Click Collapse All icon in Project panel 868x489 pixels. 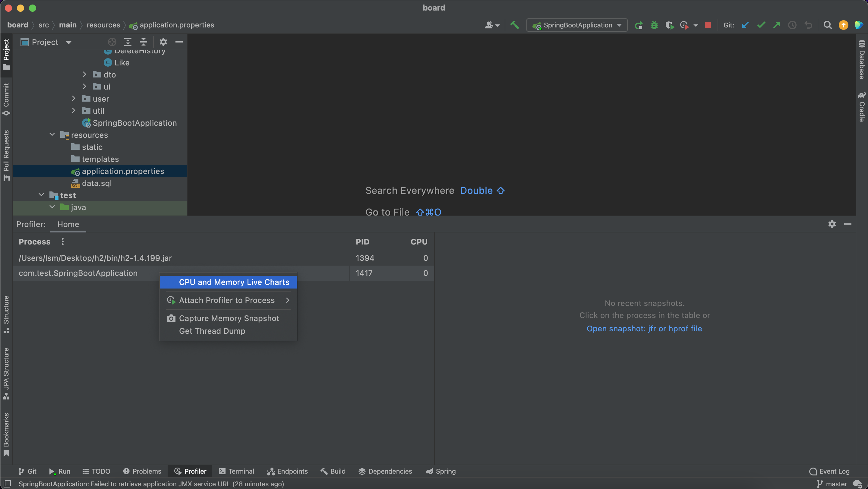144,42
